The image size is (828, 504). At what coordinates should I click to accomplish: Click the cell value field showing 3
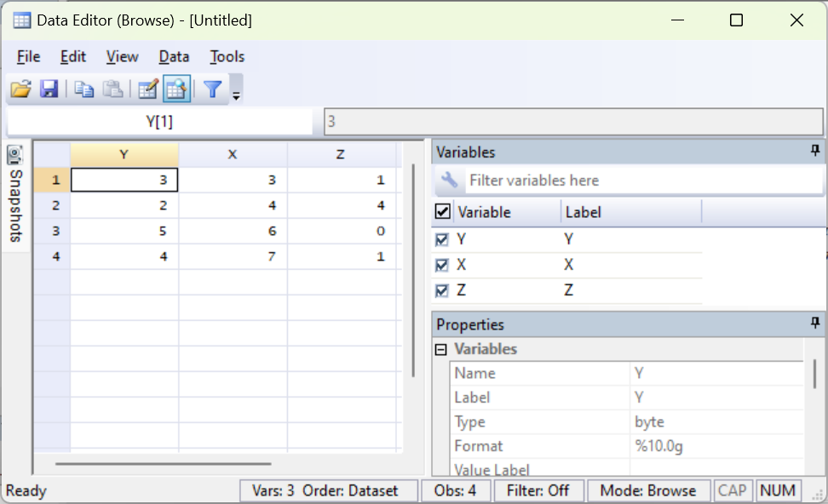573,122
